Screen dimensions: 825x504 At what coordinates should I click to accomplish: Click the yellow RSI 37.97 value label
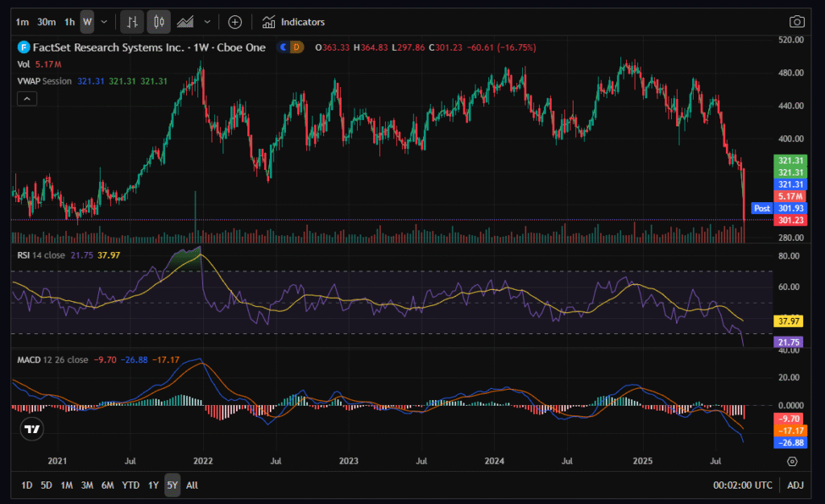(x=787, y=321)
